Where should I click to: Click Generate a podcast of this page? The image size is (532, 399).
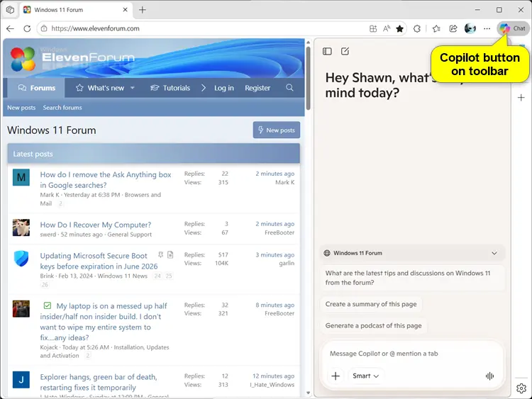point(374,325)
